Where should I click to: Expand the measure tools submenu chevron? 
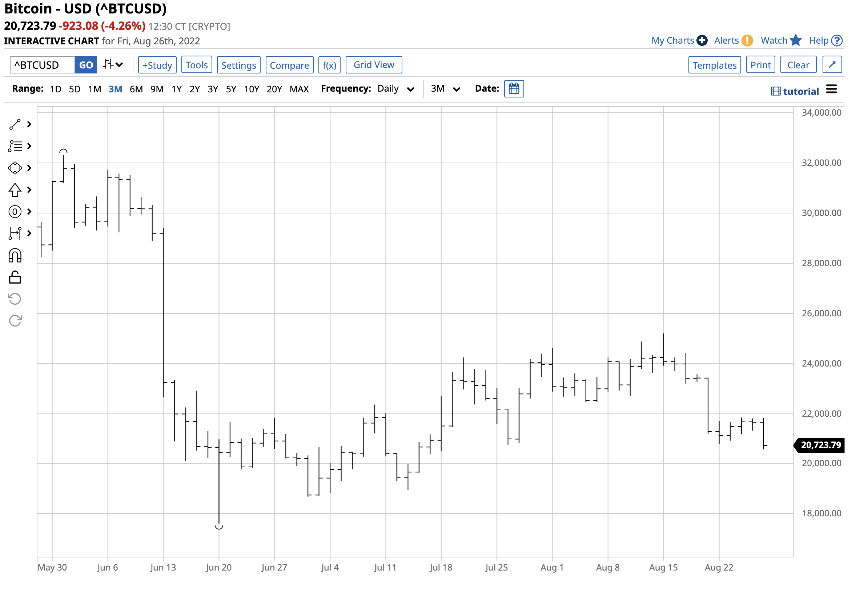tap(29, 234)
